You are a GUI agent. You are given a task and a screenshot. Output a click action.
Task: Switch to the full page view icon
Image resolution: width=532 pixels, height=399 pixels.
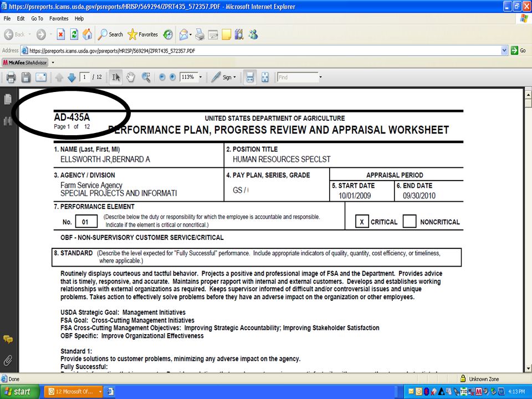point(265,78)
